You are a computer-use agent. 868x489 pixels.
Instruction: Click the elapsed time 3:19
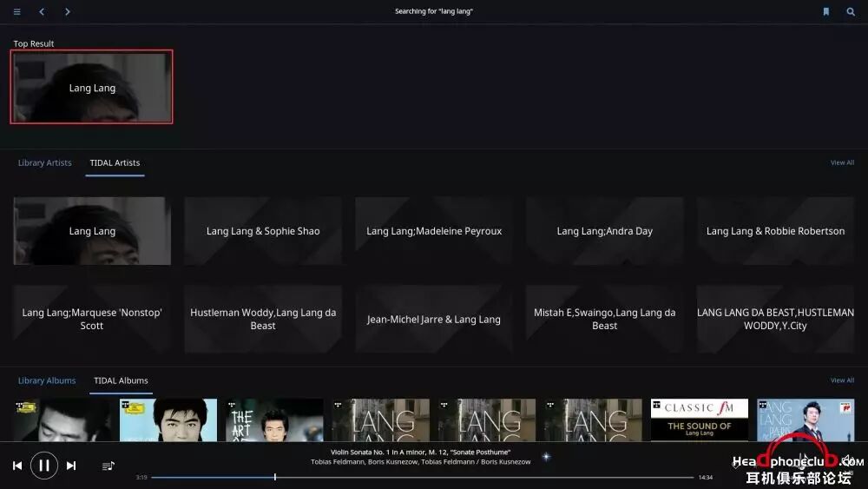click(x=141, y=478)
